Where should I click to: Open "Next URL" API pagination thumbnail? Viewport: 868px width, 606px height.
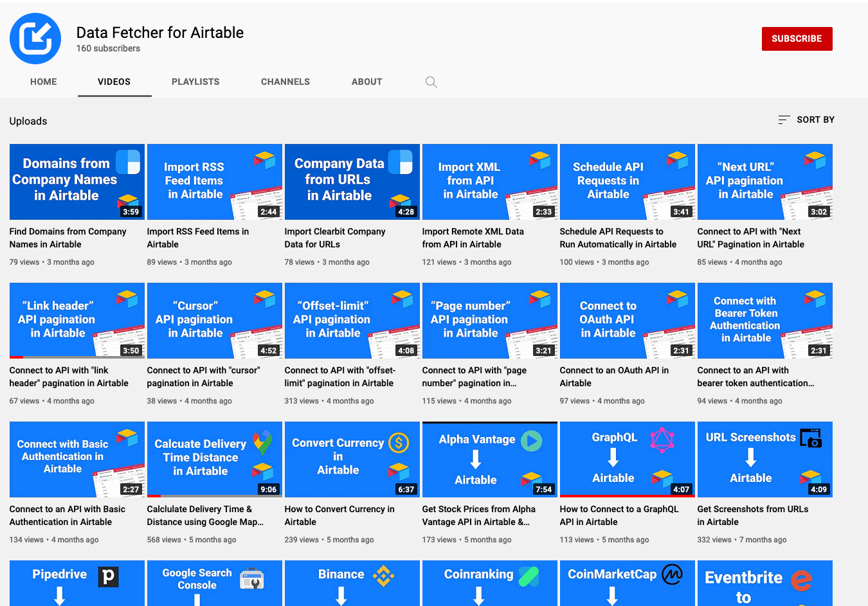[765, 182]
